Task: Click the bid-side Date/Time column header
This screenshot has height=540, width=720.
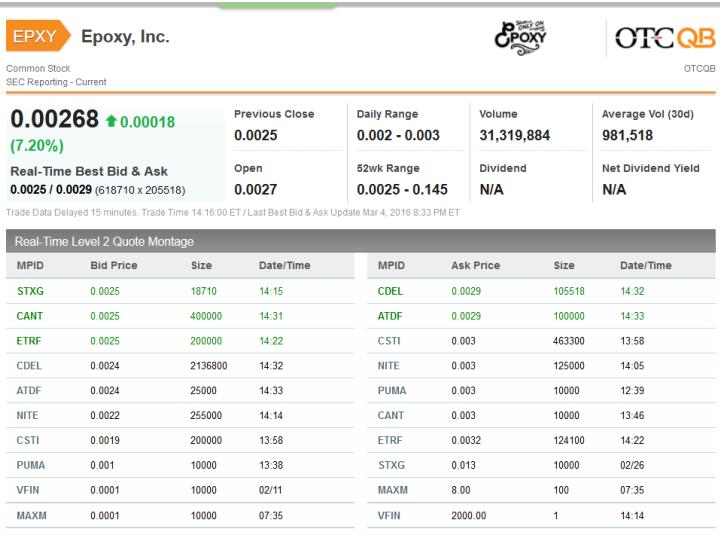Action: tap(284, 266)
